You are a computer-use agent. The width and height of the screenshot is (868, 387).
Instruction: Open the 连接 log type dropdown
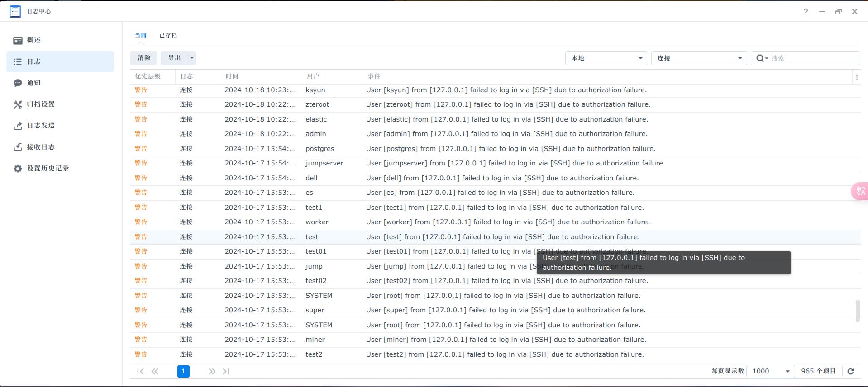click(x=699, y=58)
